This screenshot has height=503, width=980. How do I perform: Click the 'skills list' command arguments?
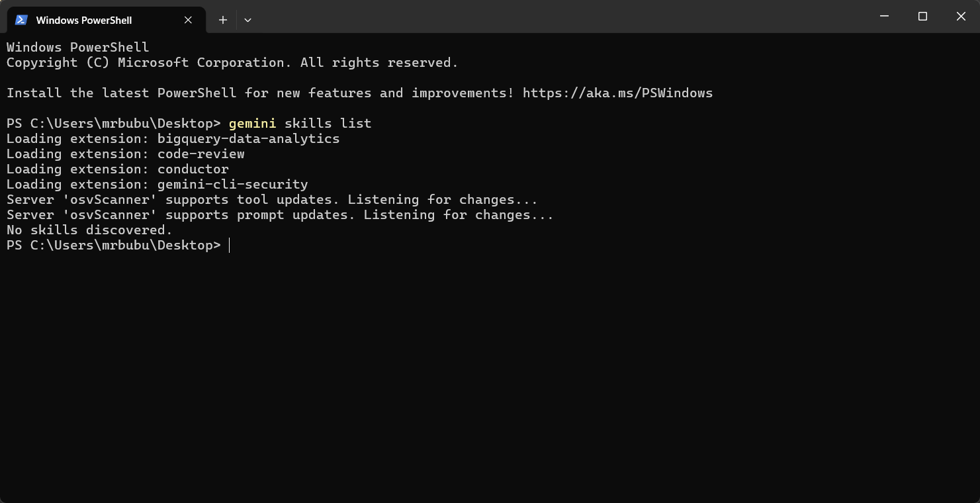(x=328, y=124)
